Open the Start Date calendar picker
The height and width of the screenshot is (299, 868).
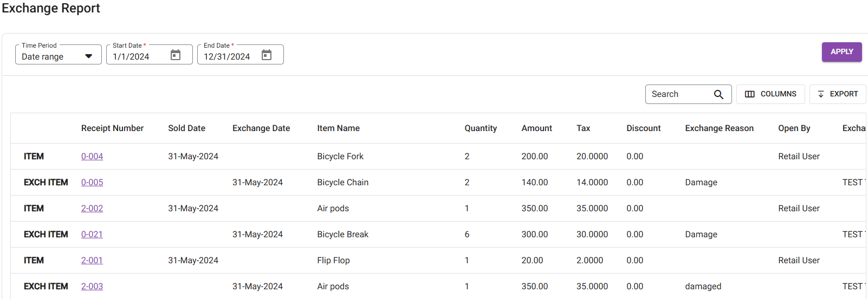[x=176, y=55]
